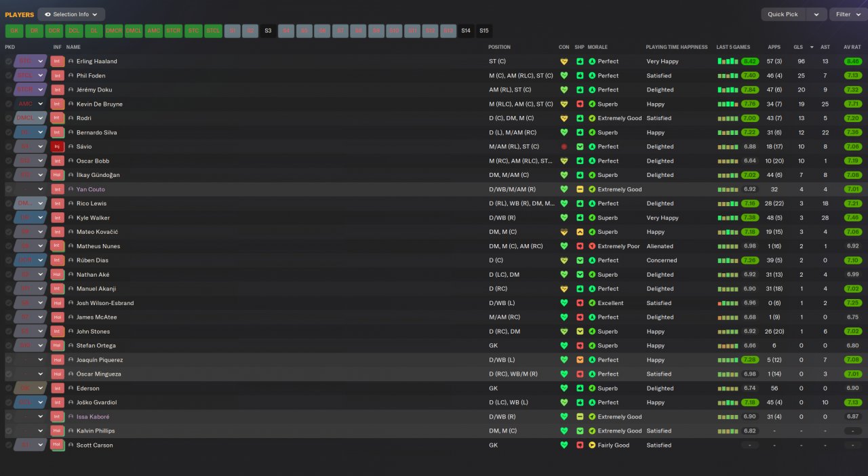Toggle the picked checkmark for Phil Foden
The image size is (868, 476).
(x=9, y=75)
